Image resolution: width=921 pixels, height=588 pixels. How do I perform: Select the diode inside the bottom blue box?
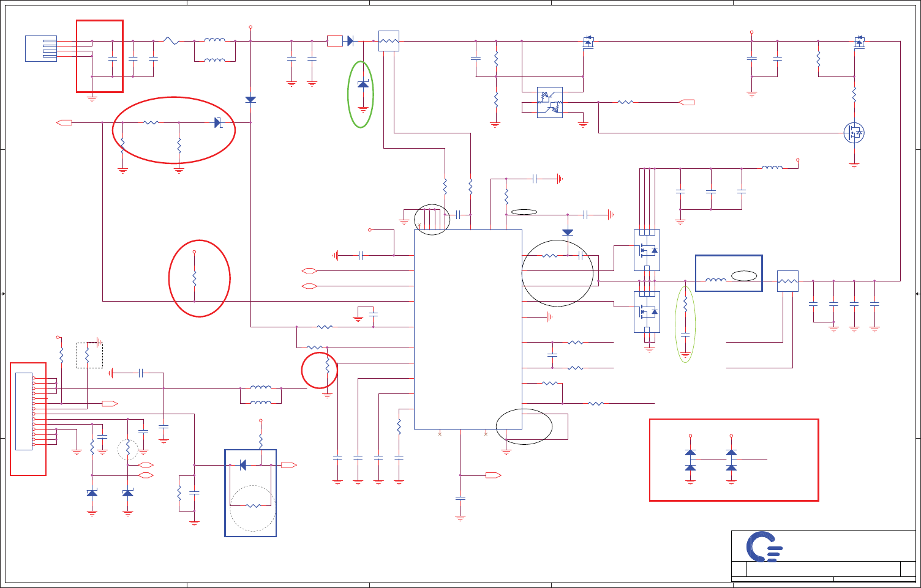click(243, 465)
